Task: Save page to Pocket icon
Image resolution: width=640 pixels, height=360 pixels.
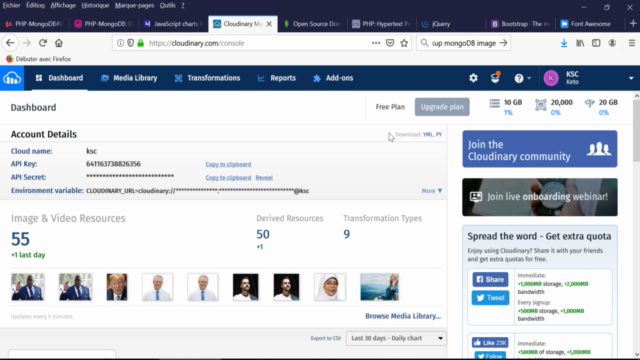Action: (x=390, y=43)
